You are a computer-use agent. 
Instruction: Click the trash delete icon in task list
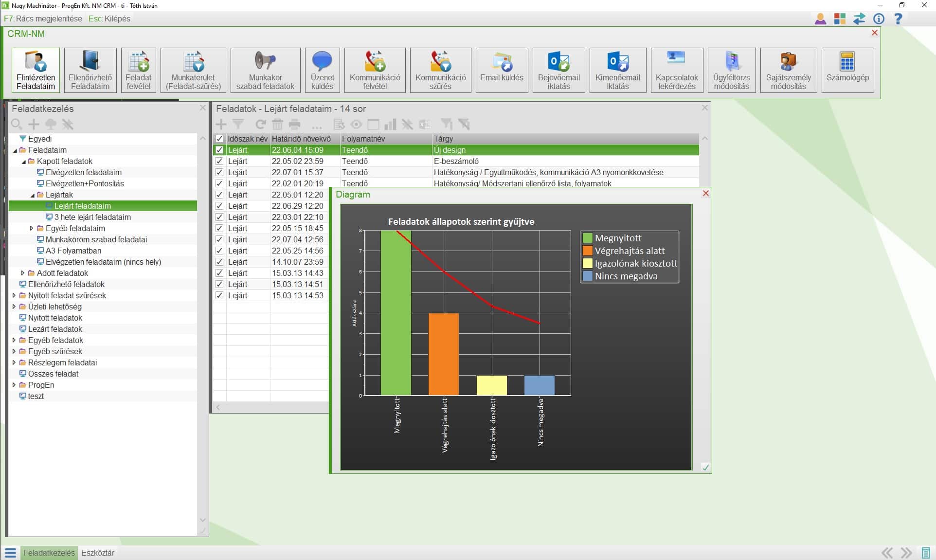tap(277, 125)
